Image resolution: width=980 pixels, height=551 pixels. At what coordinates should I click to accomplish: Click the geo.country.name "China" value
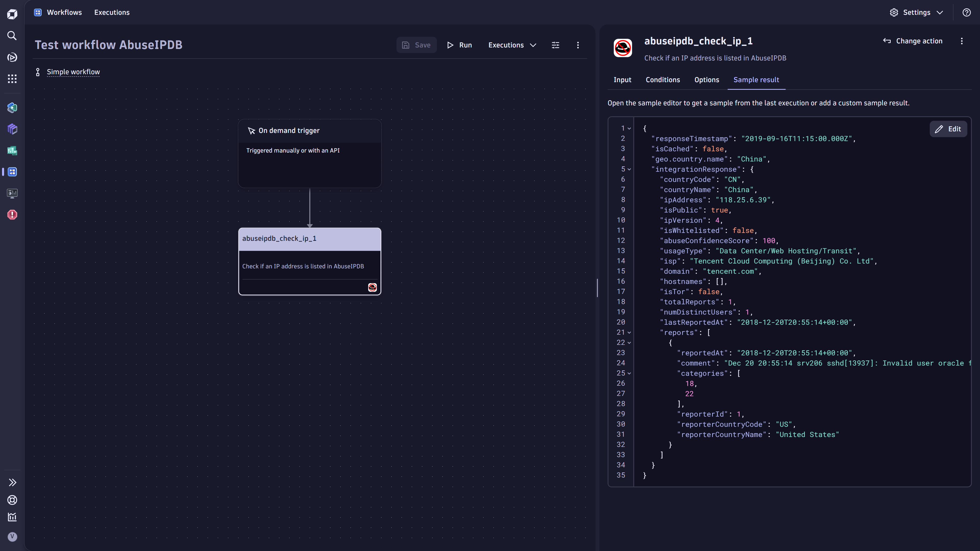click(751, 159)
